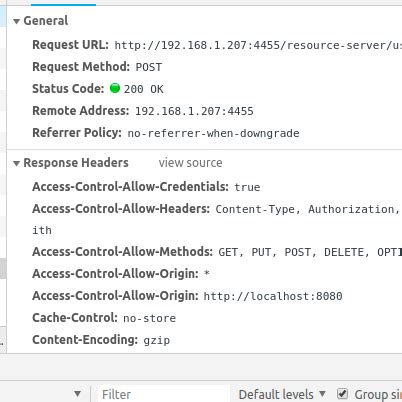Click the Response Headers section heading

[76, 163]
